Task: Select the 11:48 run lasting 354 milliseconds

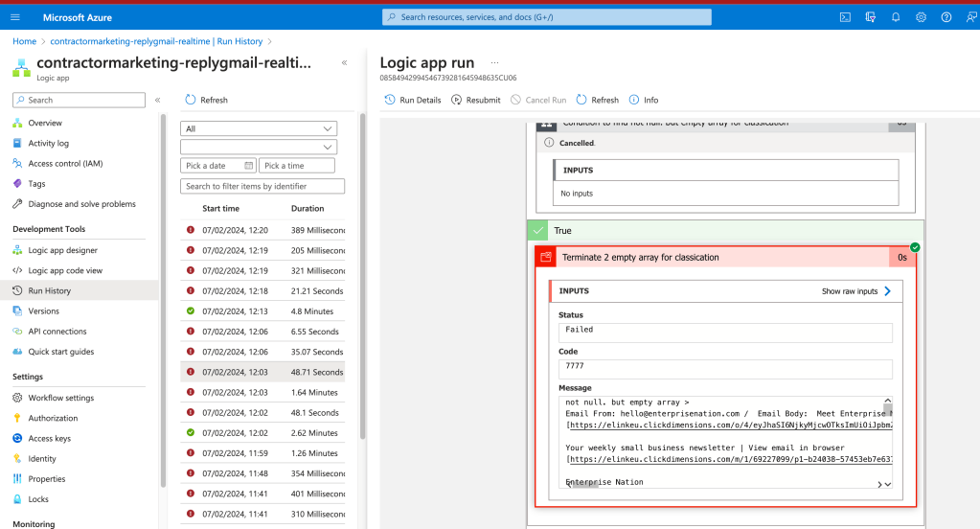Action: (x=262, y=473)
